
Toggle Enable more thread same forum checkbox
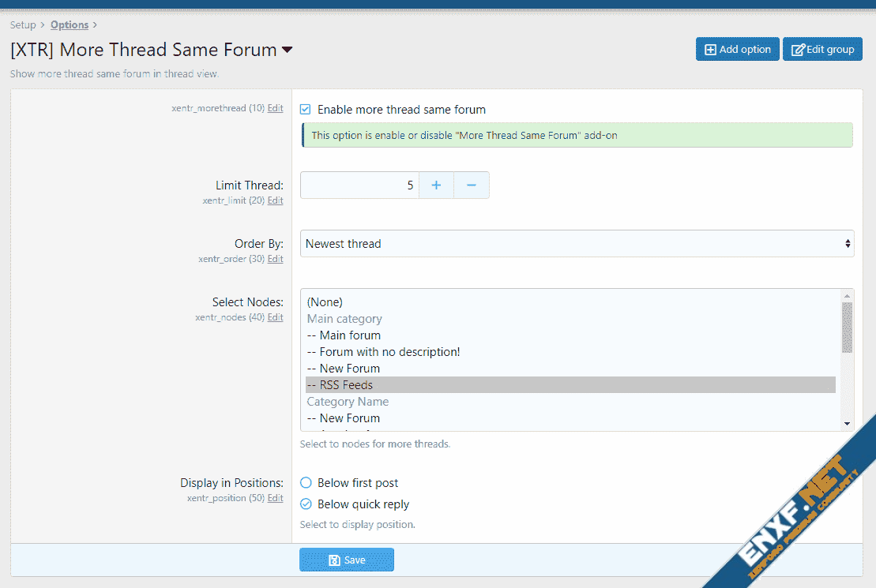point(306,110)
